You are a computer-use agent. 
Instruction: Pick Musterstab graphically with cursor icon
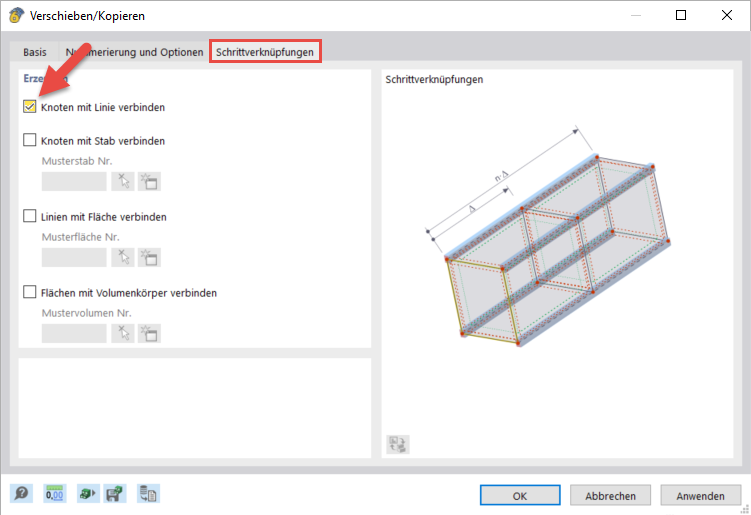[x=123, y=182]
